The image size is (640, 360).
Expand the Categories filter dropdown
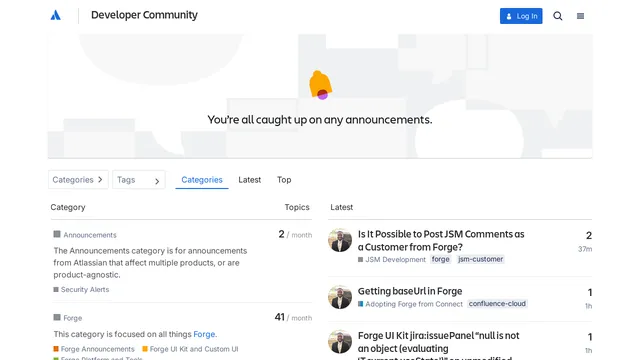click(78, 180)
